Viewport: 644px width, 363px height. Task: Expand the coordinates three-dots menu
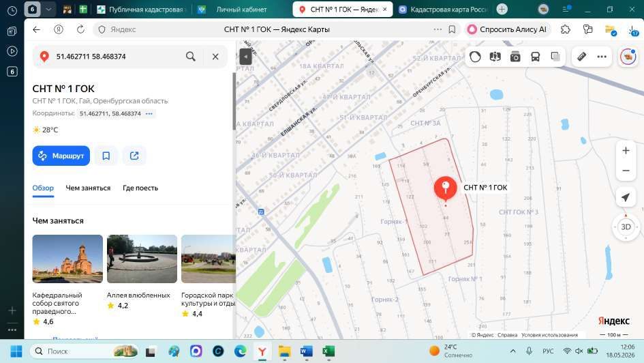click(149, 113)
